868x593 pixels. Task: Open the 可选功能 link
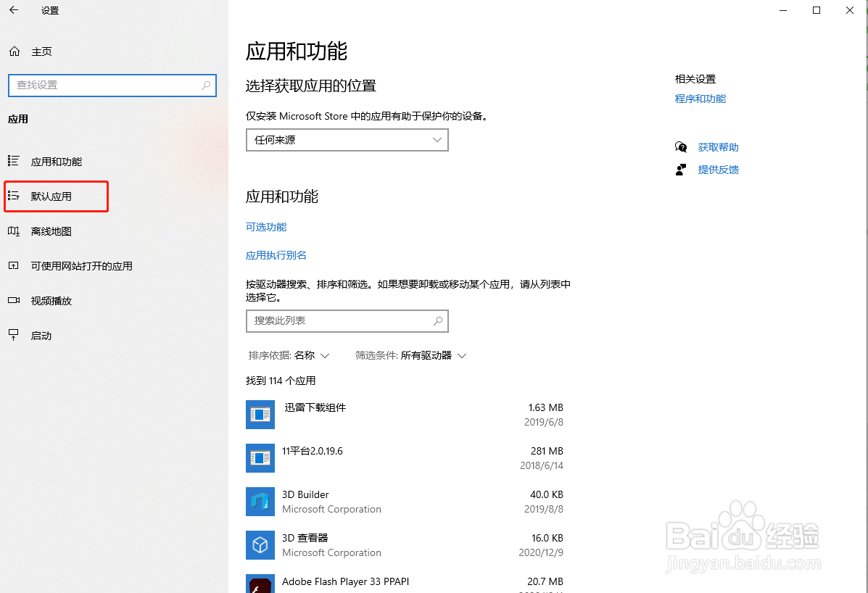[x=266, y=226]
